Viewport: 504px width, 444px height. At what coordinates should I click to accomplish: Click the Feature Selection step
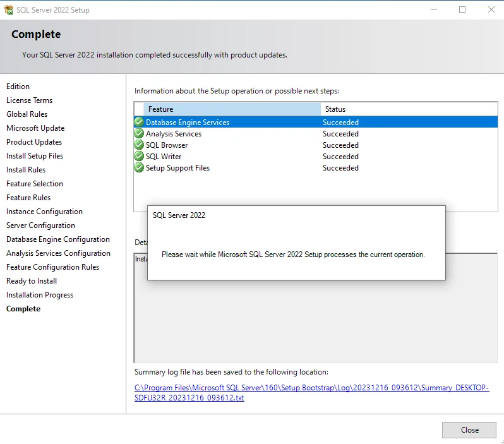click(x=35, y=184)
